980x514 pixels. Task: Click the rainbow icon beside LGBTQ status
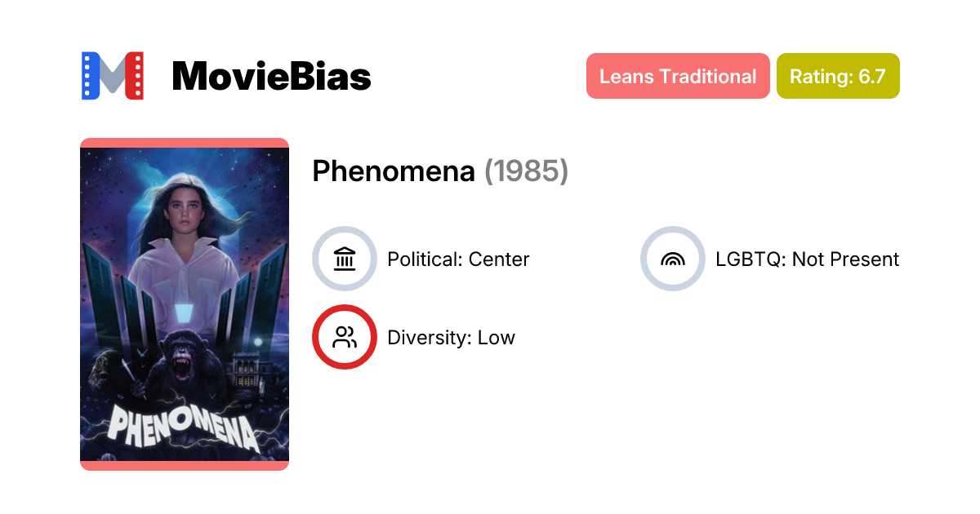pyautogui.click(x=672, y=259)
